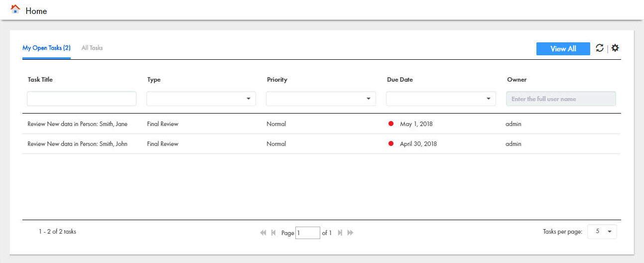Go to last page arrow
644x263 pixels.
coord(351,233)
